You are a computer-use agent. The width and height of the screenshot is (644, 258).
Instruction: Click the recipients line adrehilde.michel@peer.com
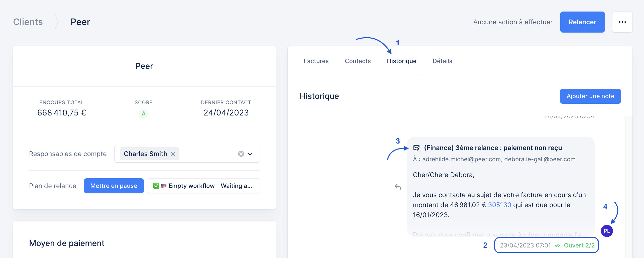point(494,159)
